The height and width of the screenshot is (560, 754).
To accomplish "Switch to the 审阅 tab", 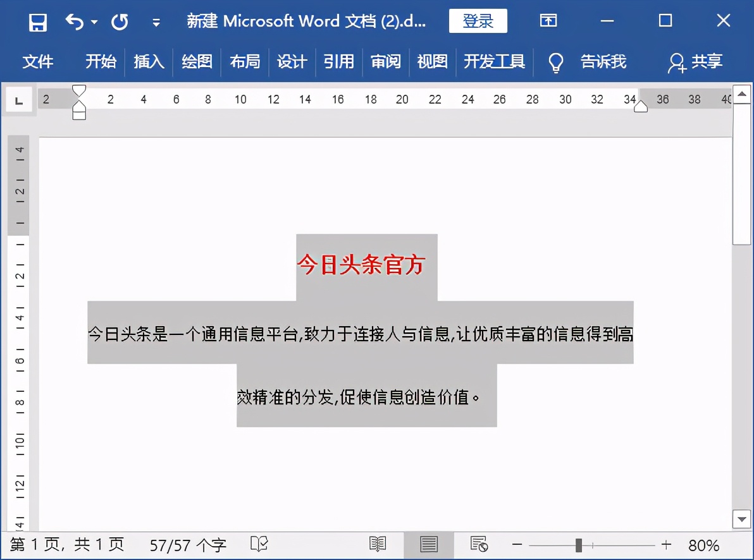I will point(386,61).
